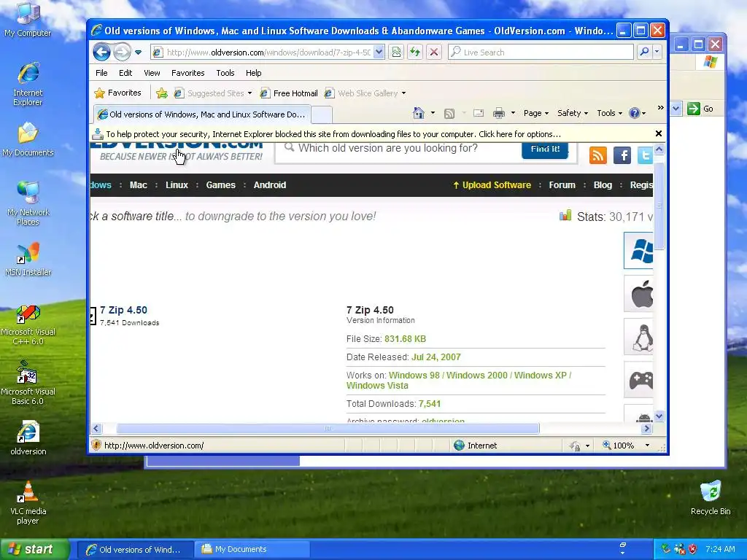Open the Blog link

coord(603,185)
